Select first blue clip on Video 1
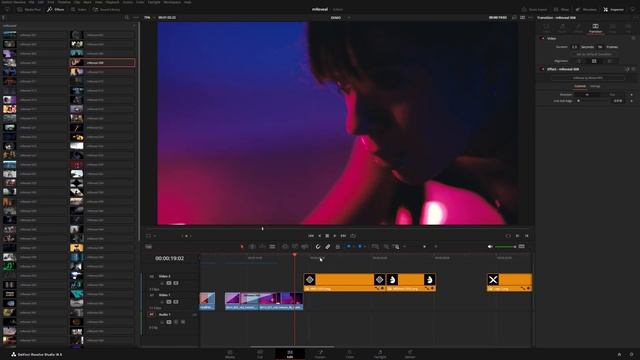640x360 pixels. 207,301
